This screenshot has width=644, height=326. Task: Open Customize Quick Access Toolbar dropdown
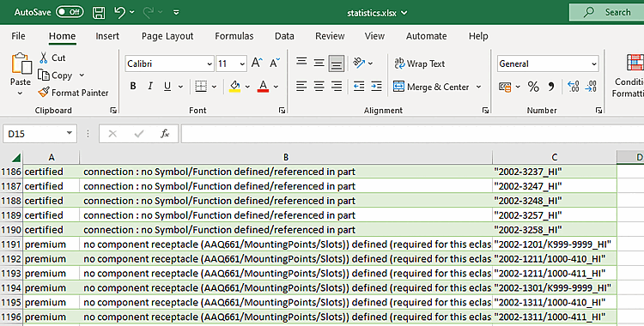176,13
